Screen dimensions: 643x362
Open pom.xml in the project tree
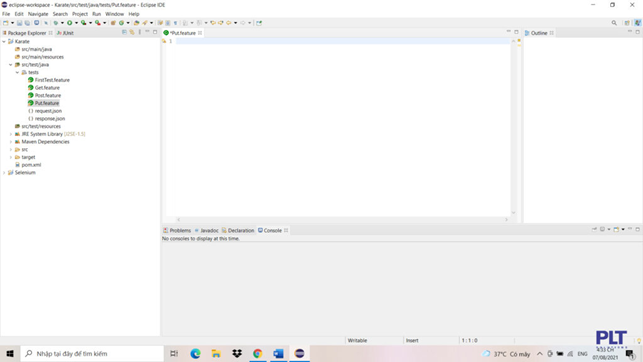(31, 165)
